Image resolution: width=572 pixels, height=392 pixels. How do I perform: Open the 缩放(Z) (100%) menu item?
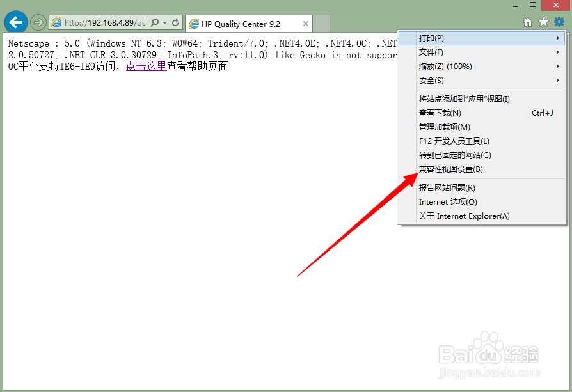pos(482,67)
